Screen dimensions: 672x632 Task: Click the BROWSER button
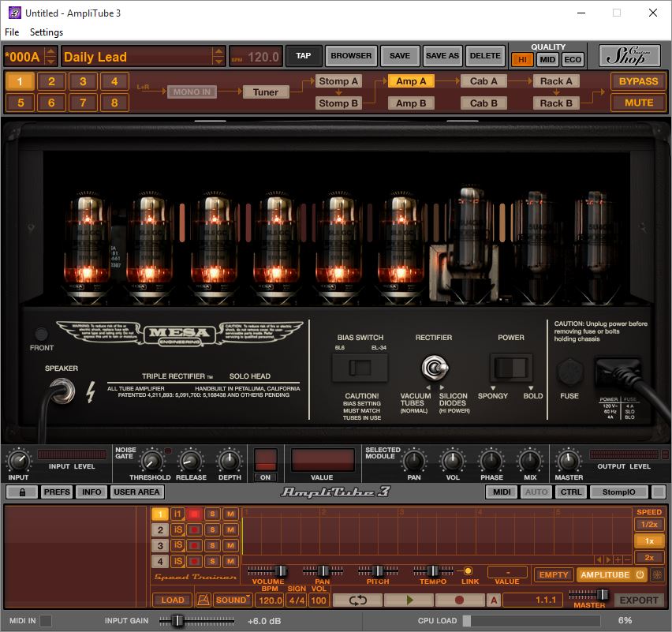pos(351,56)
